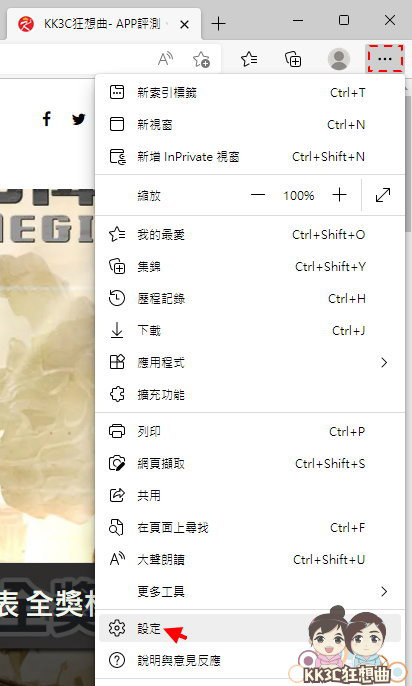Open the Favorites list toolbar icon
The width and height of the screenshot is (412, 686).
(249, 59)
